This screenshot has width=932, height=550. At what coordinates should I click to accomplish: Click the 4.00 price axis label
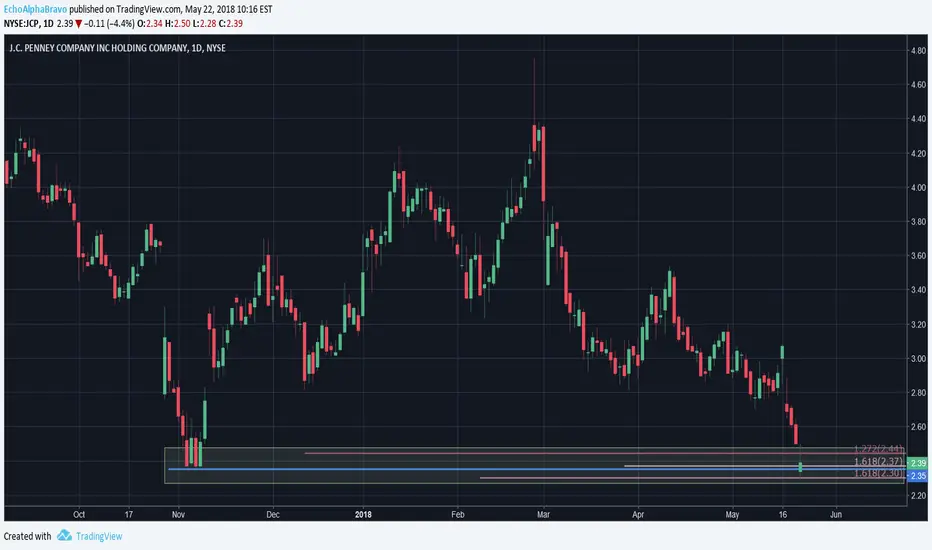tap(918, 187)
